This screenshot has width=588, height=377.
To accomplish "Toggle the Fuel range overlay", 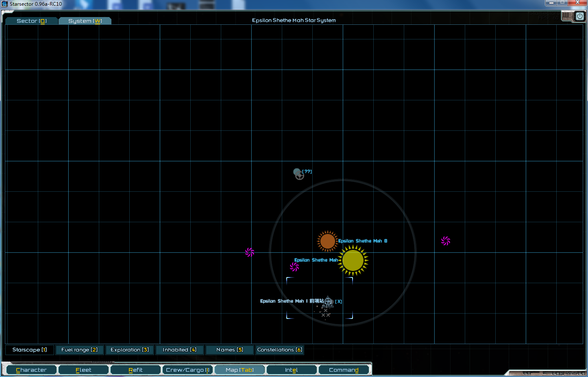I will (79, 350).
